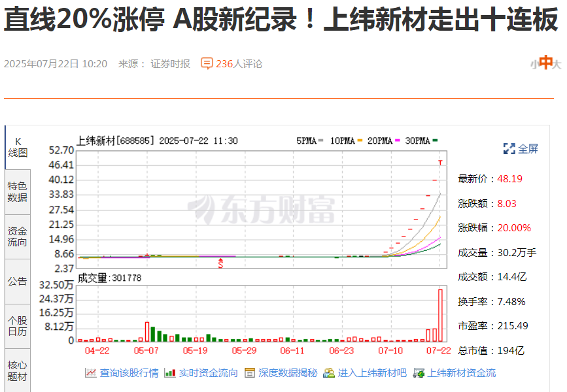Switch to the 个股日历 tab
567x392 pixels.
tap(18, 326)
